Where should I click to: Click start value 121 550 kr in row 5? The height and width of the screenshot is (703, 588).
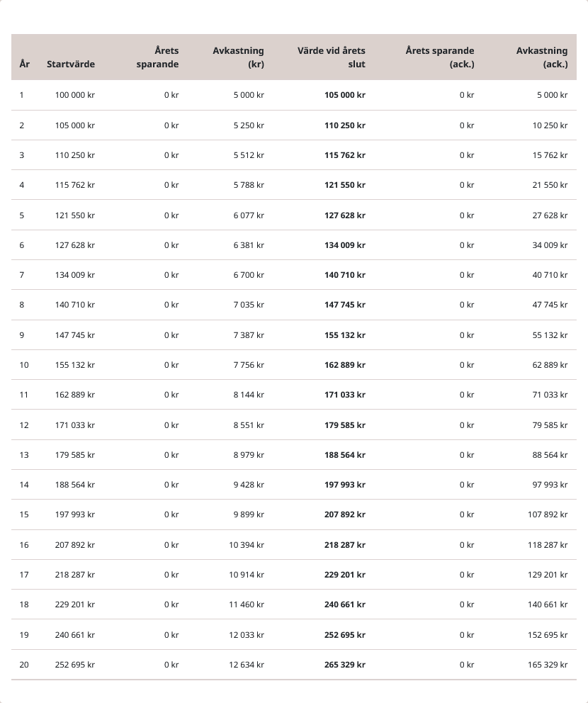[75, 215]
